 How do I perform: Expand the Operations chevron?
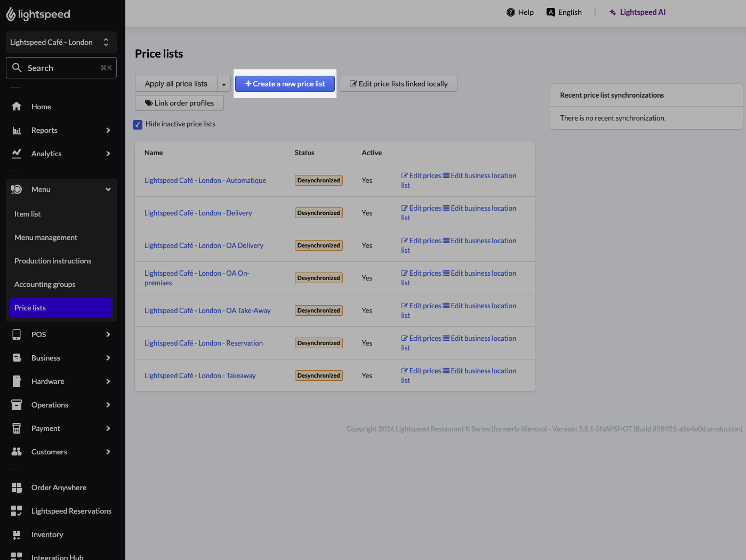(x=108, y=405)
